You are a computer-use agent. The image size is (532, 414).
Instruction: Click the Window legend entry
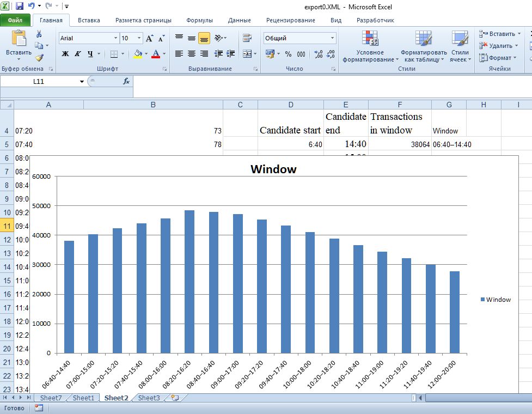[x=496, y=299]
